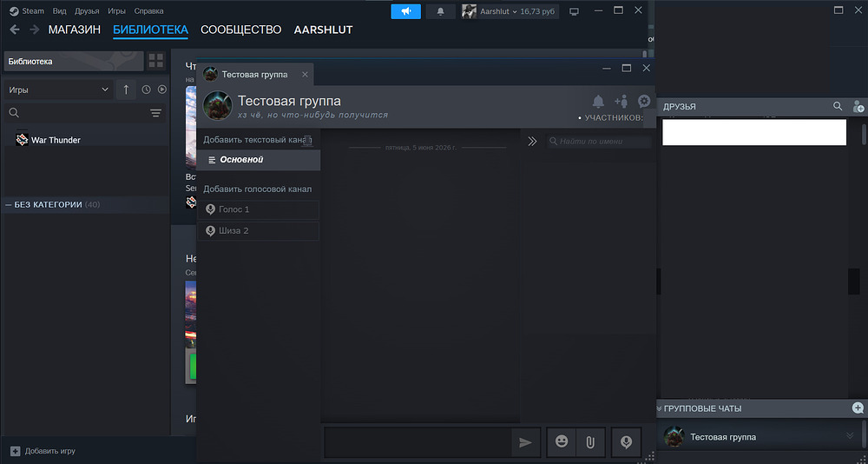Viewport: 868px width, 464px height.
Task: Collapse the БЕЗ КАТЕГОРИИ section
Action: [x=9, y=204]
